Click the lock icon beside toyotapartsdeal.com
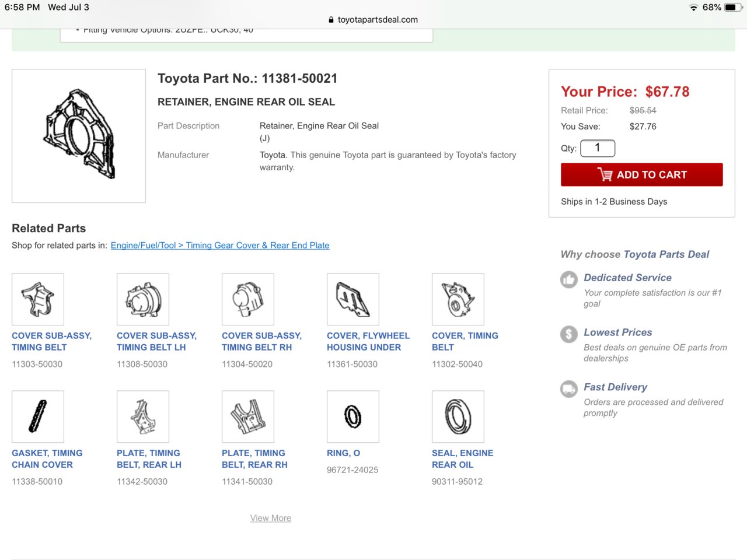This screenshot has width=747, height=560. click(x=331, y=19)
